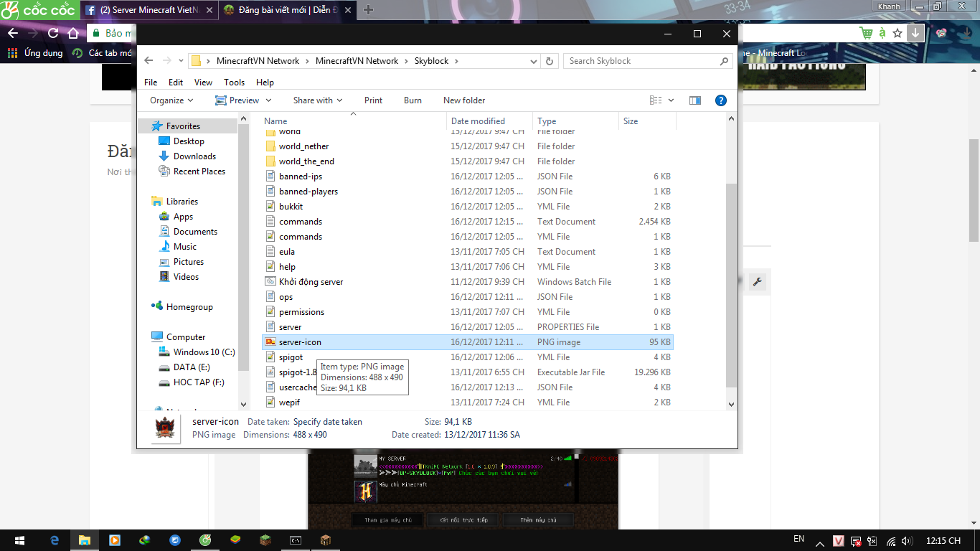
Task: Click the Search Skyblock input field
Action: point(642,61)
